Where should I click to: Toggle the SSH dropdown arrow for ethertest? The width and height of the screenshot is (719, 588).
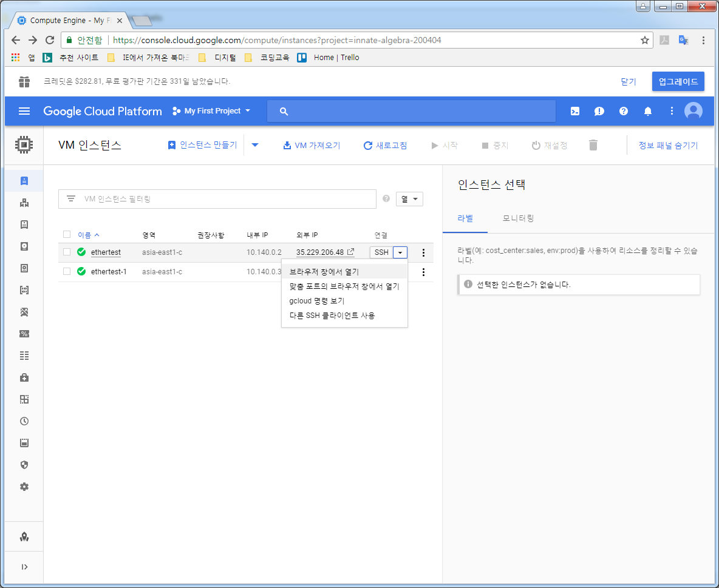400,252
